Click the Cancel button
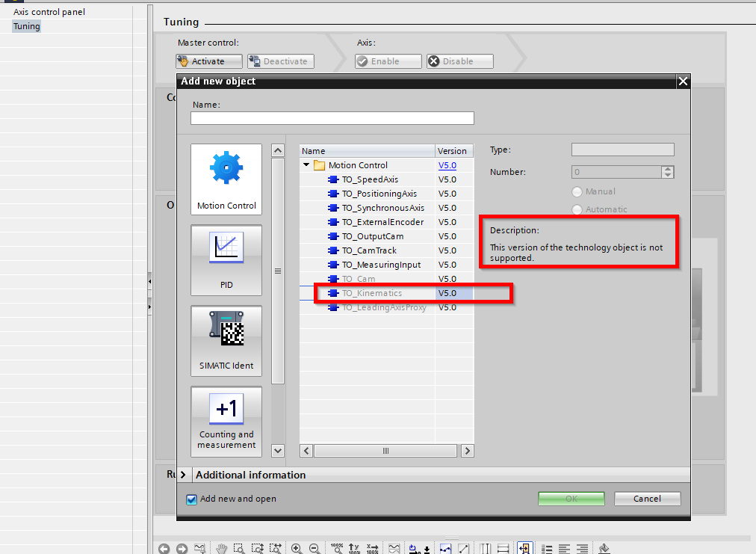The height and width of the screenshot is (554, 756). [647, 499]
